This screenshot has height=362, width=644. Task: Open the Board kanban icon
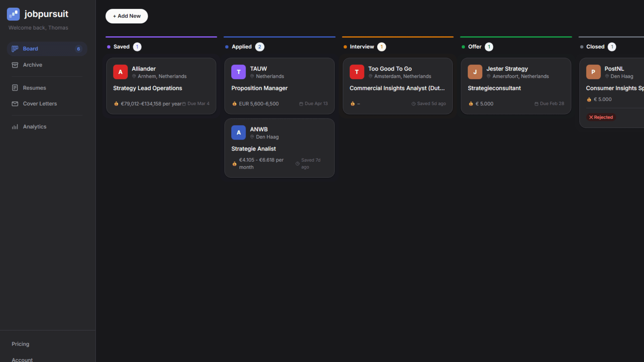coord(15,49)
